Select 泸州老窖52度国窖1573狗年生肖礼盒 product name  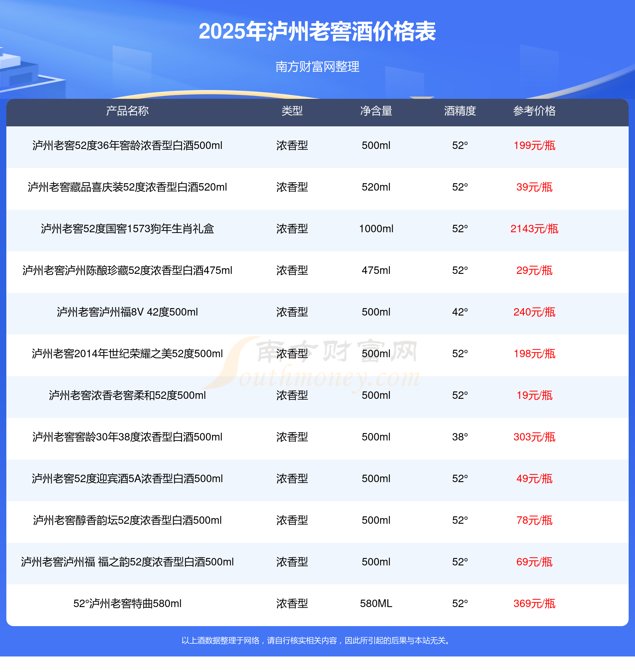coord(127,229)
